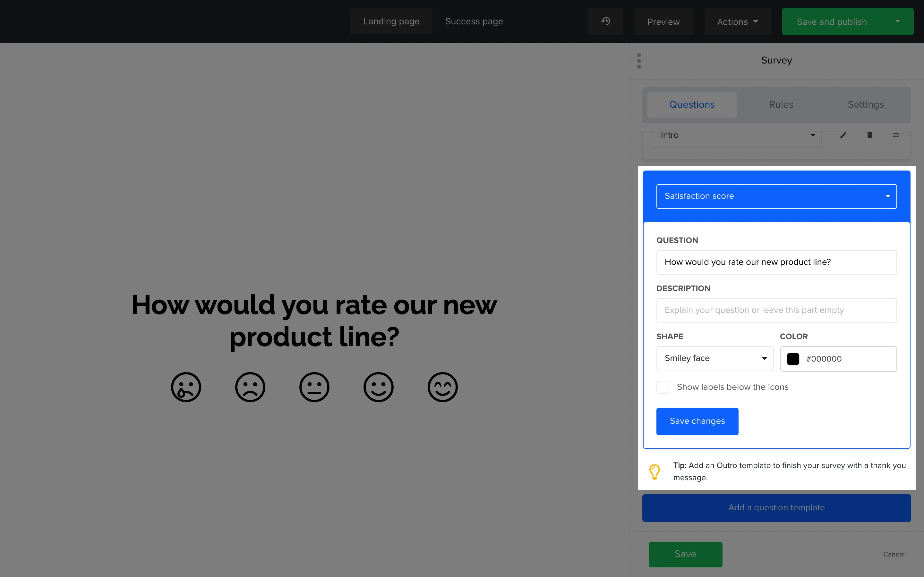Image resolution: width=924 pixels, height=577 pixels.
Task: Select the happiest grinning face icon
Action: point(442,387)
